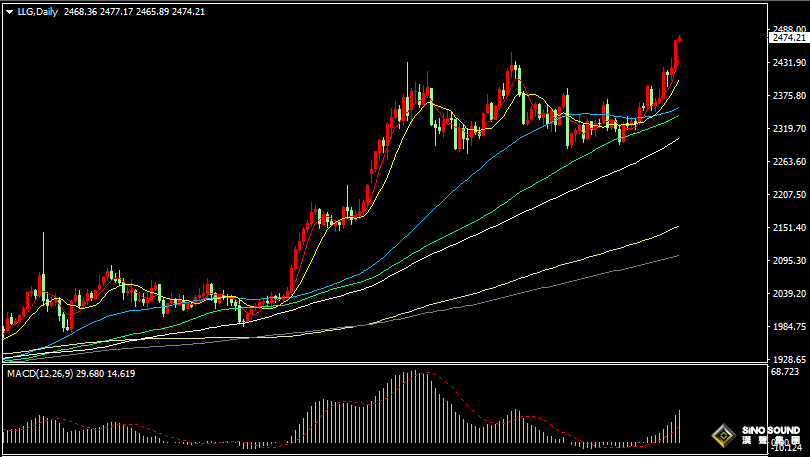The image size is (810, 457).
Task: Click the 2151.40 price axis label
Action: click(788, 228)
